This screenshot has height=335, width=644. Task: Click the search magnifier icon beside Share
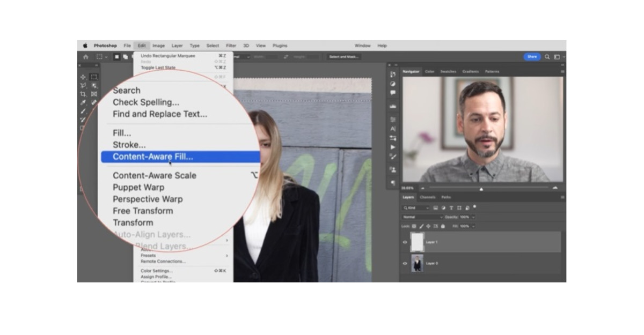(547, 57)
